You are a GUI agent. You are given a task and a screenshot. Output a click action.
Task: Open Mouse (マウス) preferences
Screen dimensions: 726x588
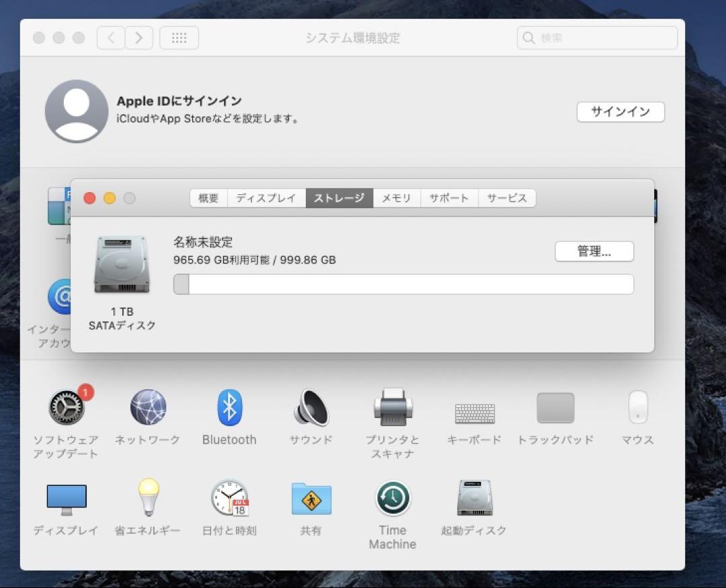point(638,407)
